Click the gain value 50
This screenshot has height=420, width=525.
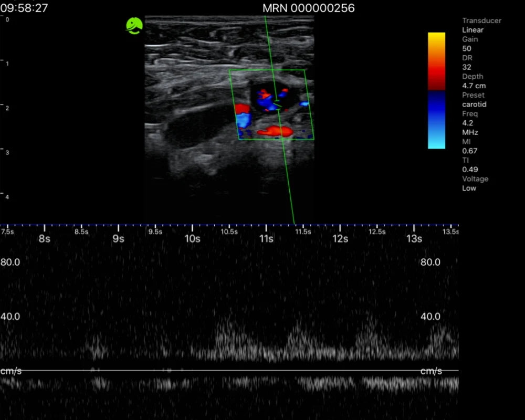pyautogui.click(x=466, y=49)
